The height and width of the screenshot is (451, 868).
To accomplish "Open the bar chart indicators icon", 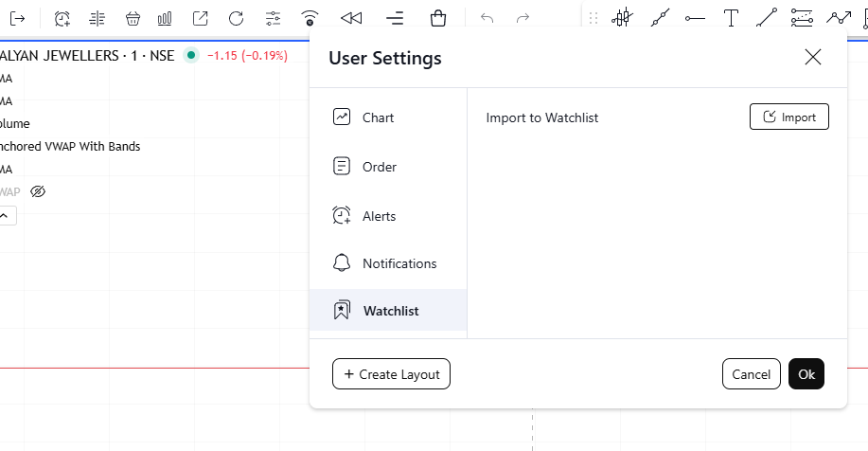I will coord(165,19).
